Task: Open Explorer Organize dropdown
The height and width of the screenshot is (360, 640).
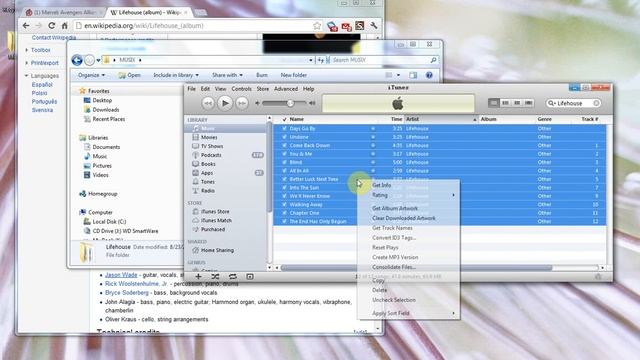Action: pyautogui.click(x=91, y=75)
